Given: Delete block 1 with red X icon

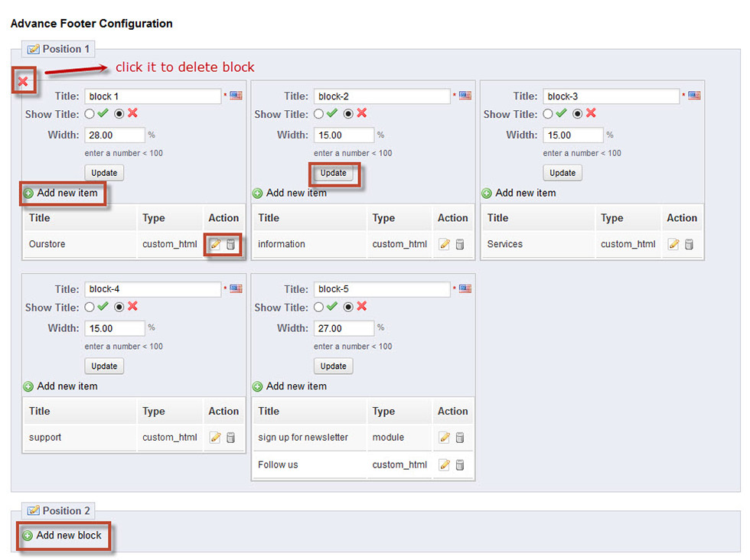Looking at the screenshot, I should [23, 81].
